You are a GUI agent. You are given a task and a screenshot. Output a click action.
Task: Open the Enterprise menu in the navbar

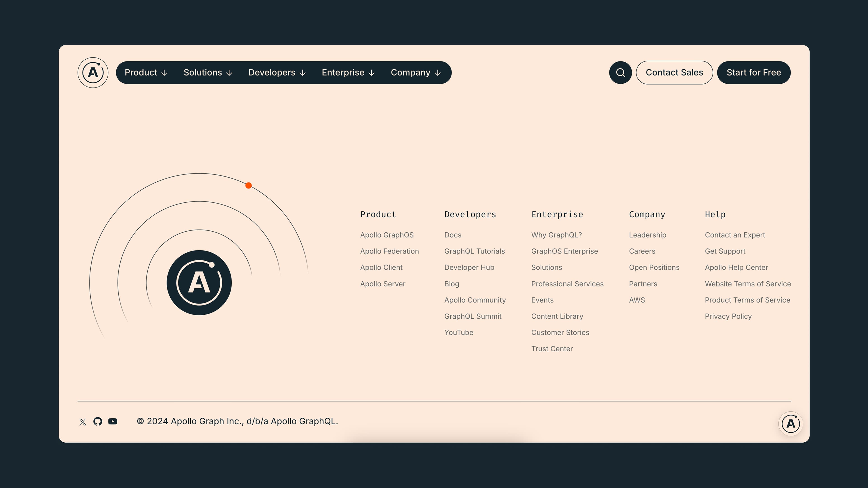(348, 72)
